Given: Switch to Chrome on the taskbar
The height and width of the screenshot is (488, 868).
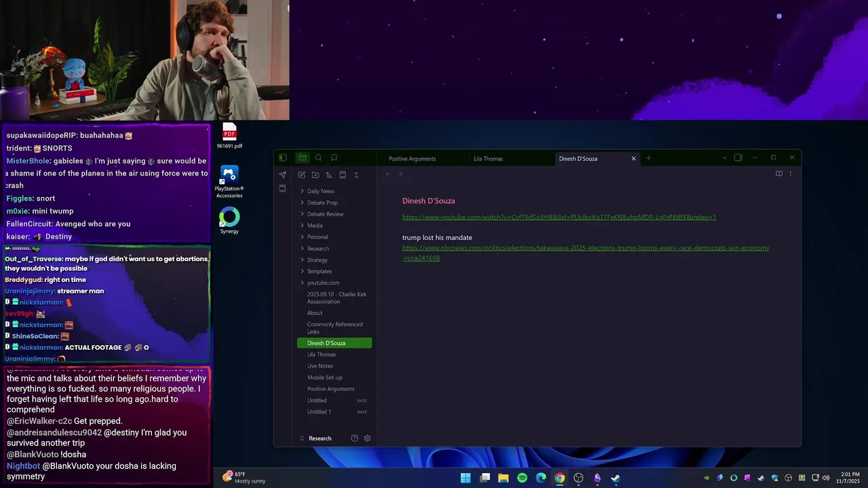Looking at the screenshot, I should (559, 478).
